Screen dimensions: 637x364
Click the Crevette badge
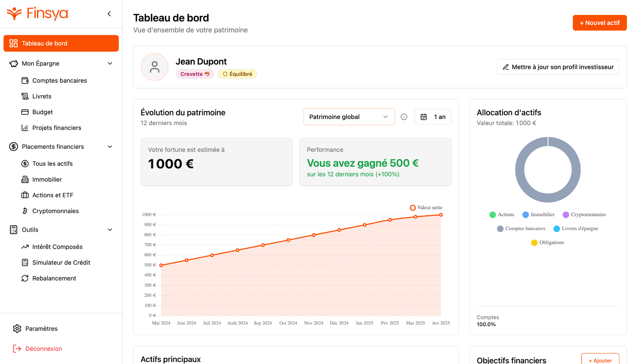pyautogui.click(x=195, y=74)
